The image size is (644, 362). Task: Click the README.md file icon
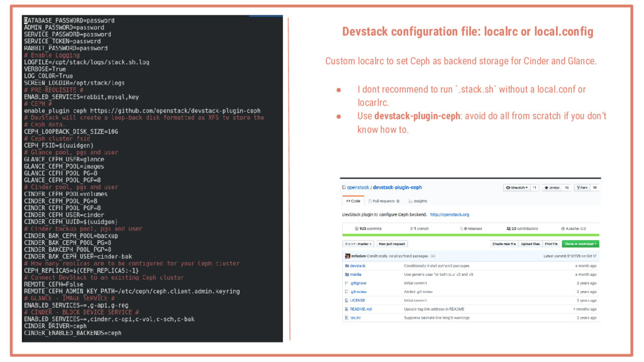click(x=347, y=309)
